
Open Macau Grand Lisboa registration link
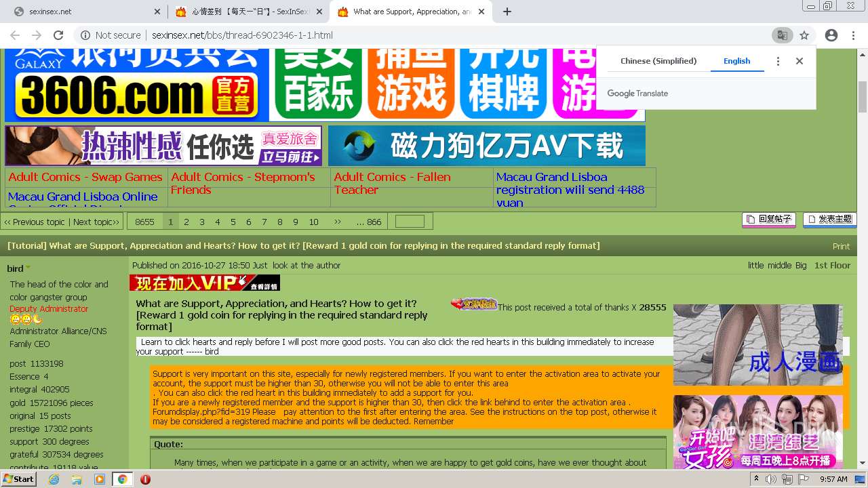coord(570,189)
